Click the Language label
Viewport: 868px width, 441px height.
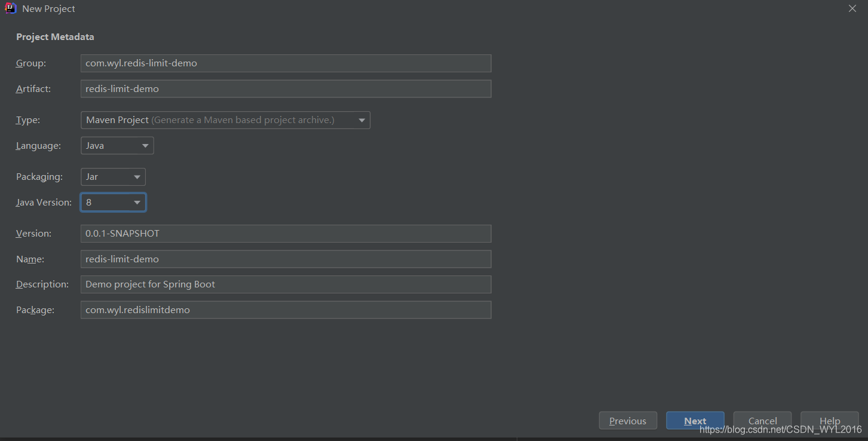[38, 146]
